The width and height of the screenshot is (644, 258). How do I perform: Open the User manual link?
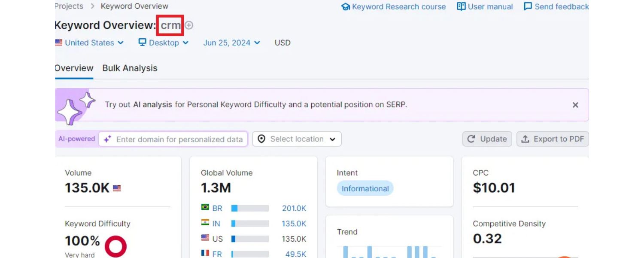click(485, 7)
